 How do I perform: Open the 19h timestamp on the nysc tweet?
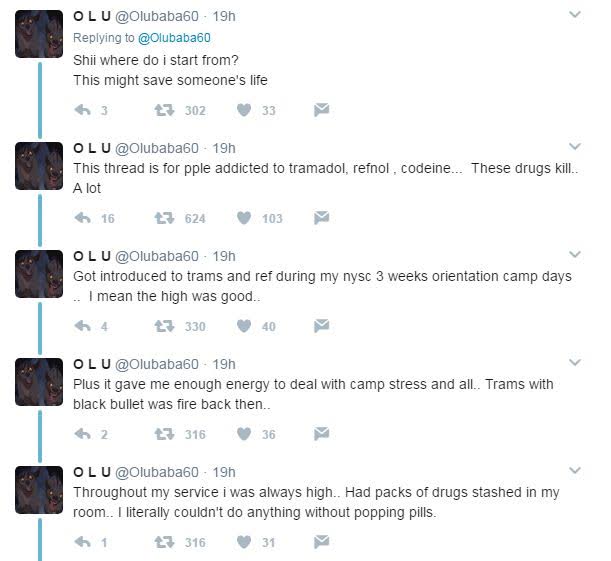224,255
